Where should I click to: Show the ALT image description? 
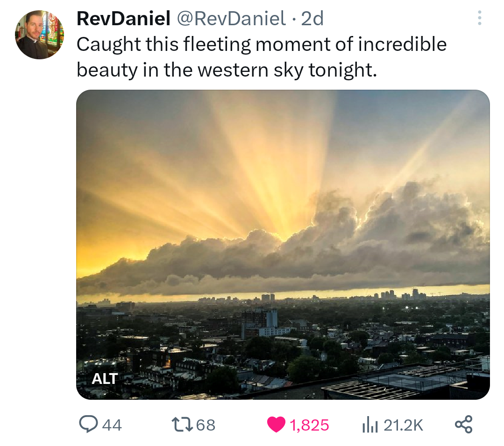coord(105,378)
